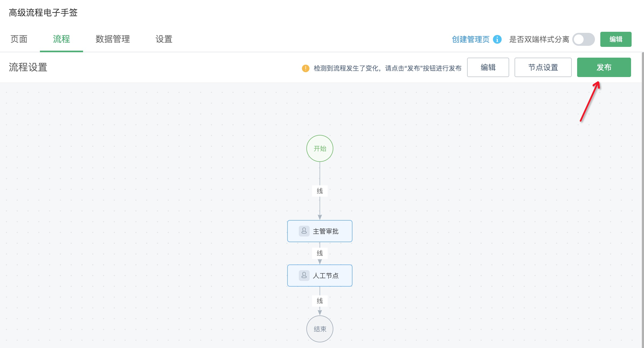This screenshot has height=348, width=644.
Task: Click the orange warning icon
Action: coord(305,68)
